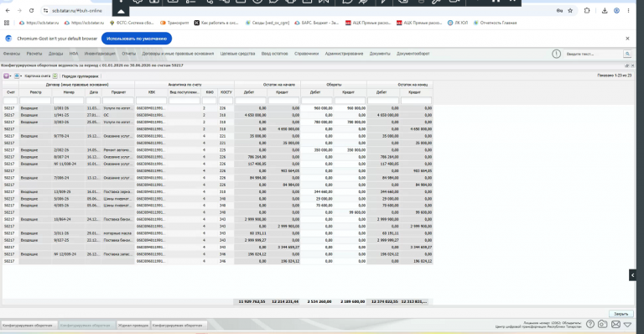This screenshot has width=644, height=334.
Task: Reload the page in browser
Action: (31, 11)
